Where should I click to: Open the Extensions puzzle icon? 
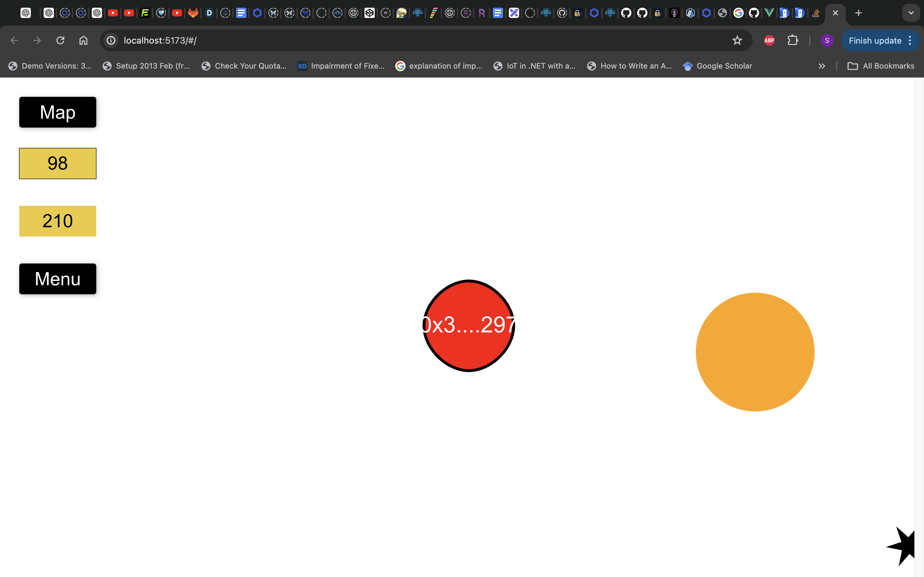coord(793,40)
